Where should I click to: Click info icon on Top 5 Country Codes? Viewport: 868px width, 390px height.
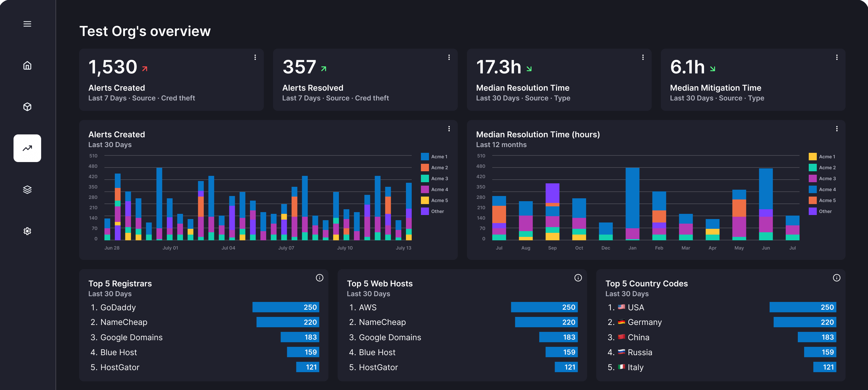[x=836, y=278]
